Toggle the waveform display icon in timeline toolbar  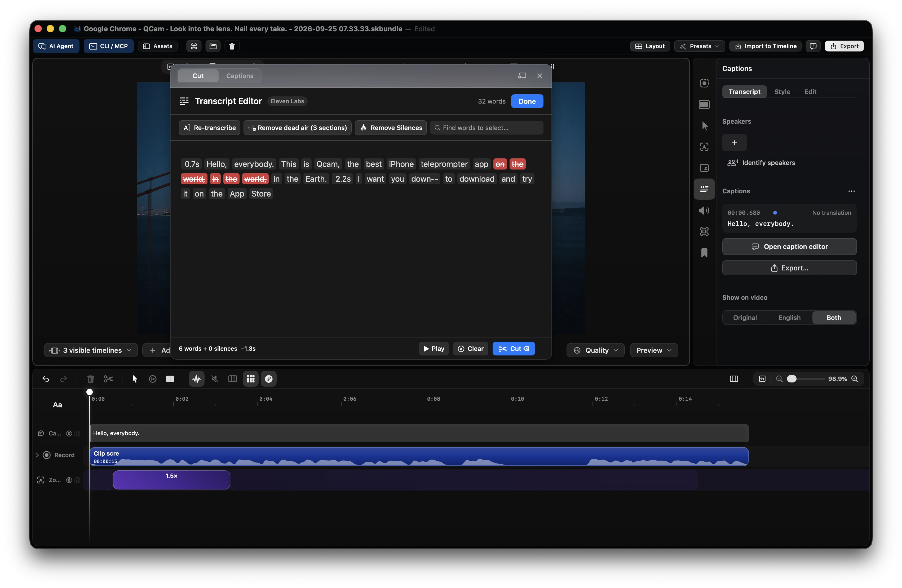[196, 379]
